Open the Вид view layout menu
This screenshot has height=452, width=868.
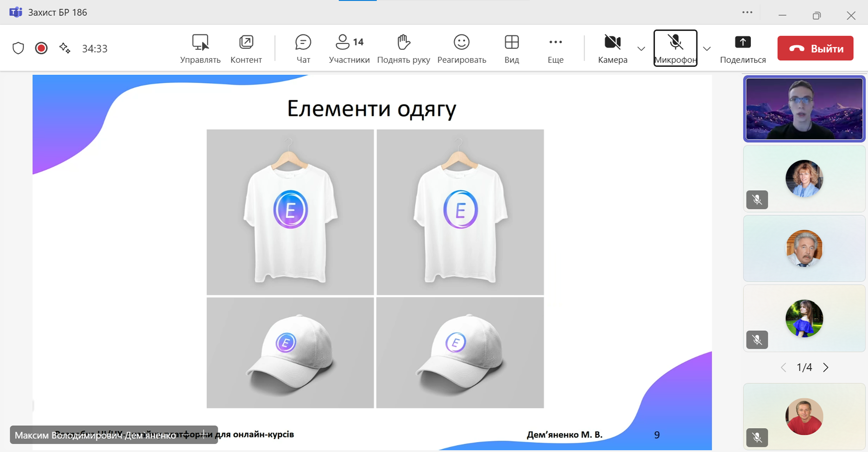tap(512, 48)
